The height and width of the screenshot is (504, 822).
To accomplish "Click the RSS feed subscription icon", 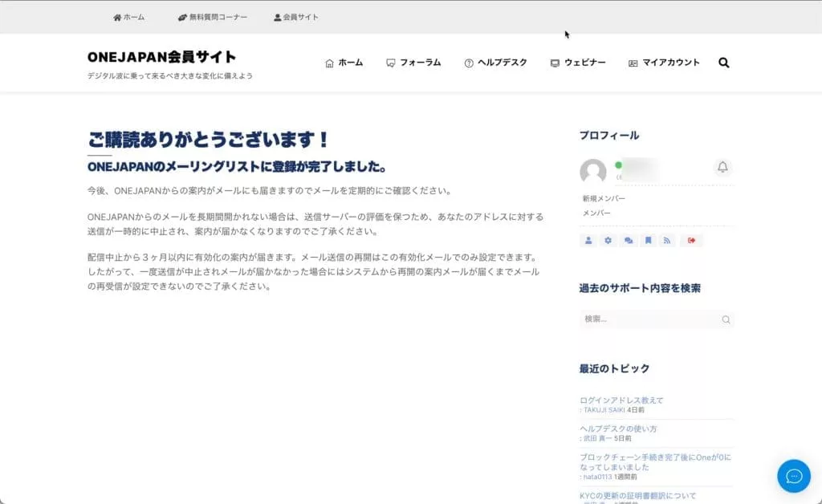I will point(667,240).
